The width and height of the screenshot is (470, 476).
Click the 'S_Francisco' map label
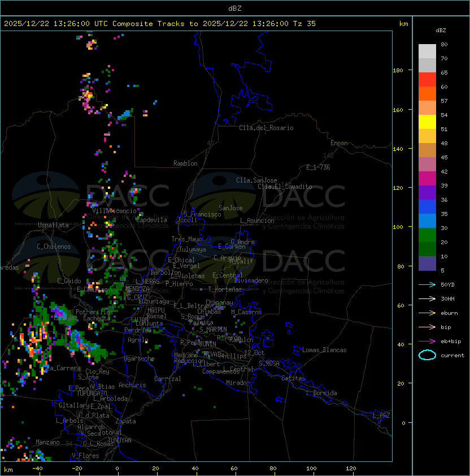click(202, 215)
